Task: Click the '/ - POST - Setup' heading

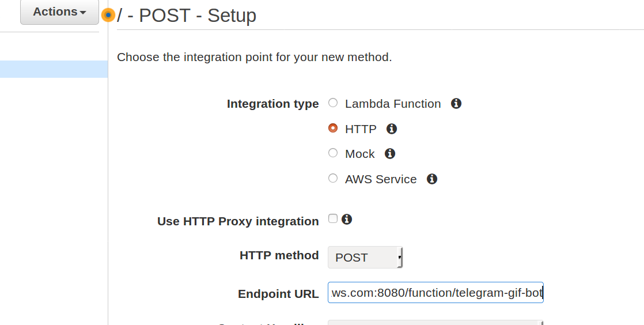Action: 187,16
